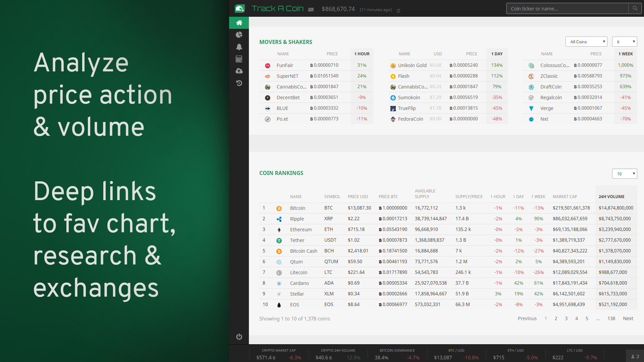644x362 pixels.
Task: Click the Track A Coin logo
Action: pyautogui.click(x=278, y=8)
